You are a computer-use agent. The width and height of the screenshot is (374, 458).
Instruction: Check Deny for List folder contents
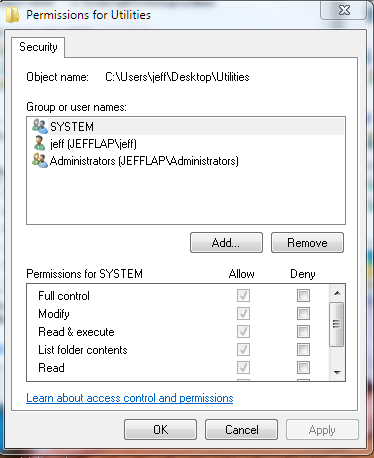[303, 349]
